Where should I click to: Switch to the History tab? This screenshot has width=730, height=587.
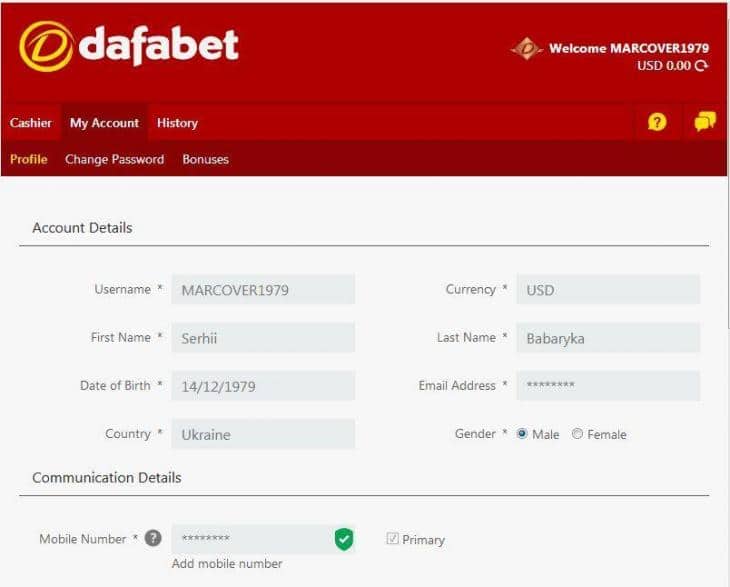[x=177, y=123]
